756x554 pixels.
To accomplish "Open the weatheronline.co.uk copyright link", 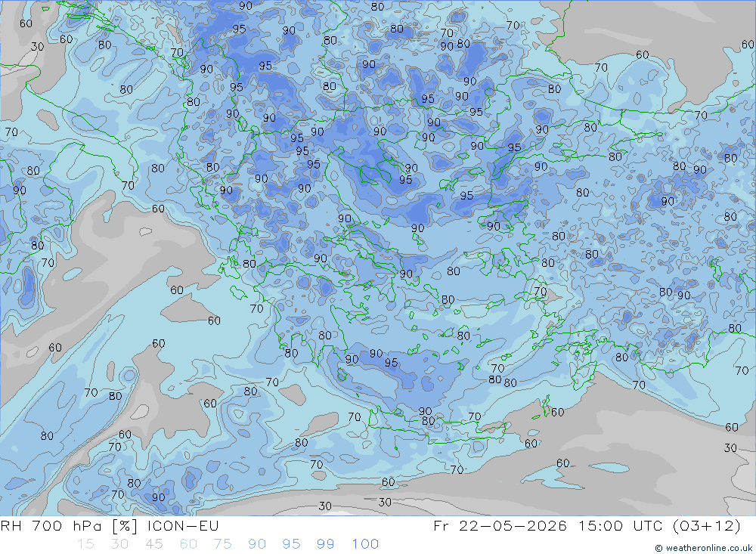I will [x=703, y=548].
